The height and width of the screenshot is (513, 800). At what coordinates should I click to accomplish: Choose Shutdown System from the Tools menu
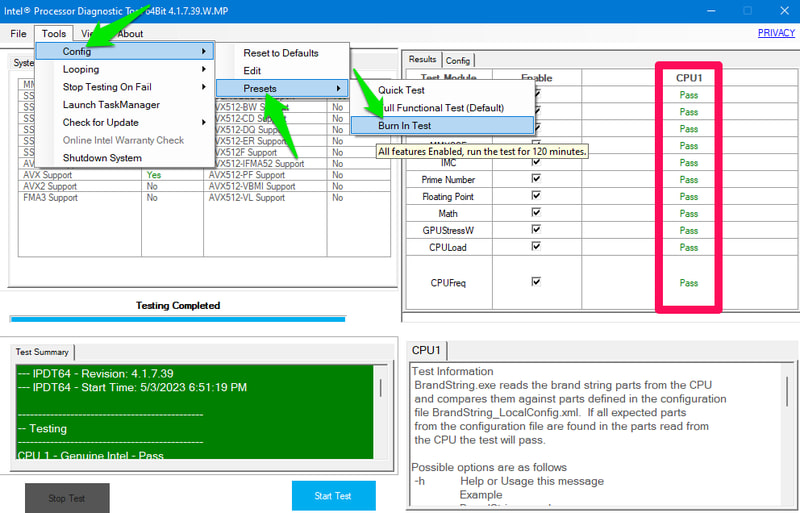point(102,158)
